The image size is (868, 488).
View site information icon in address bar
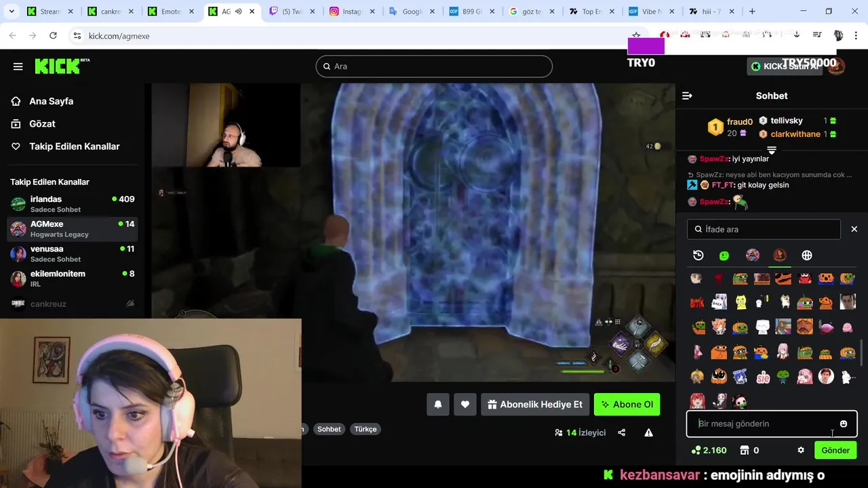click(77, 36)
